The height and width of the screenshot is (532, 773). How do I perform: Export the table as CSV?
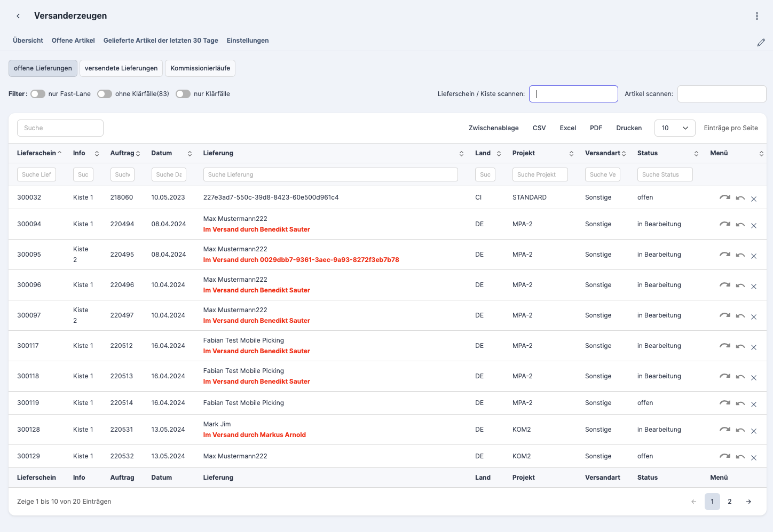click(x=539, y=128)
